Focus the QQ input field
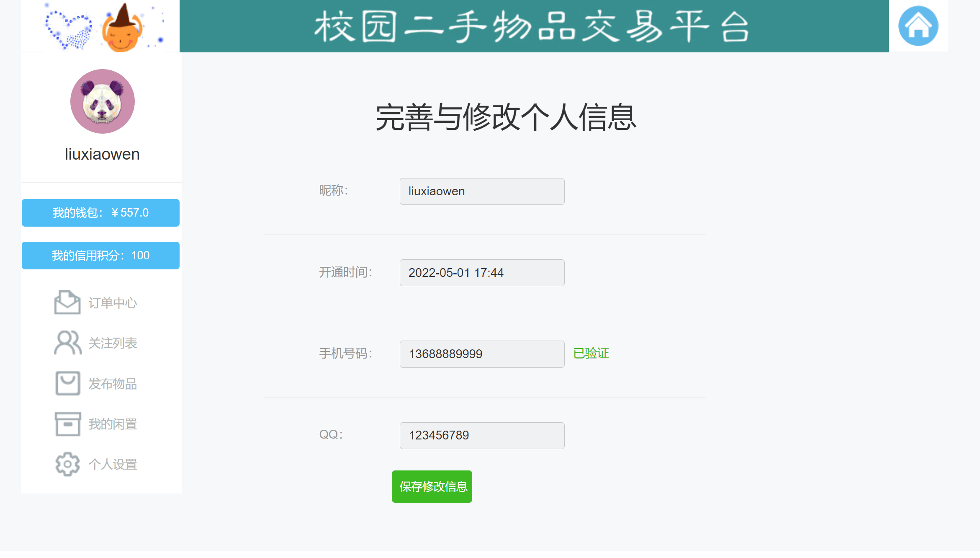The width and height of the screenshot is (980, 558). click(482, 435)
